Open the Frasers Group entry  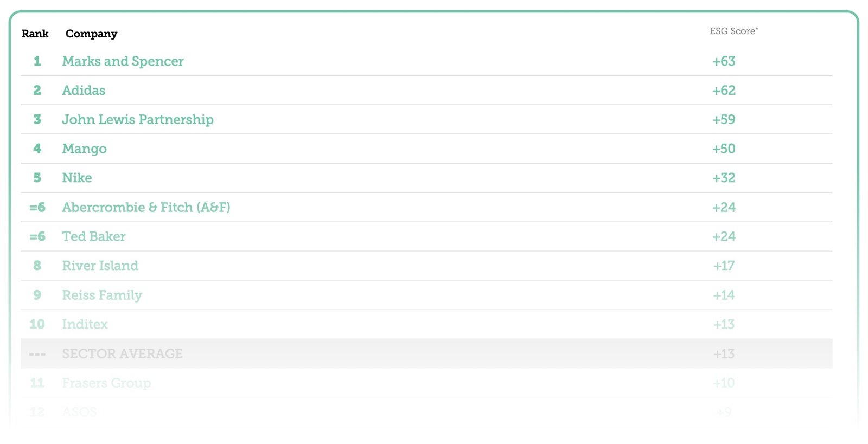106,383
